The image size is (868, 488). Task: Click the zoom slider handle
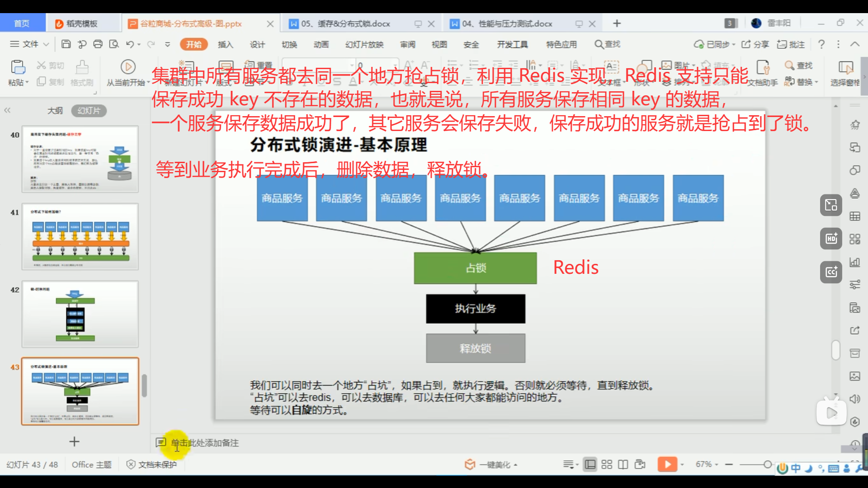(767, 465)
